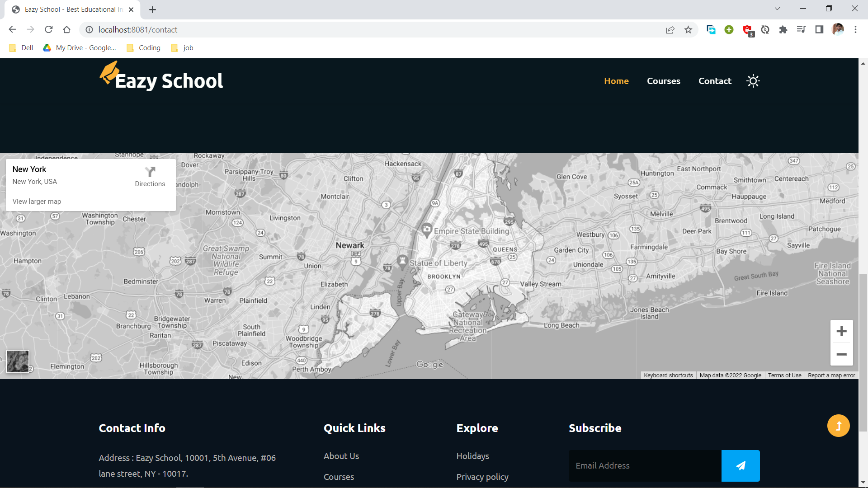Open the Chrome side panel icon
The height and width of the screenshot is (488, 868).
click(819, 30)
